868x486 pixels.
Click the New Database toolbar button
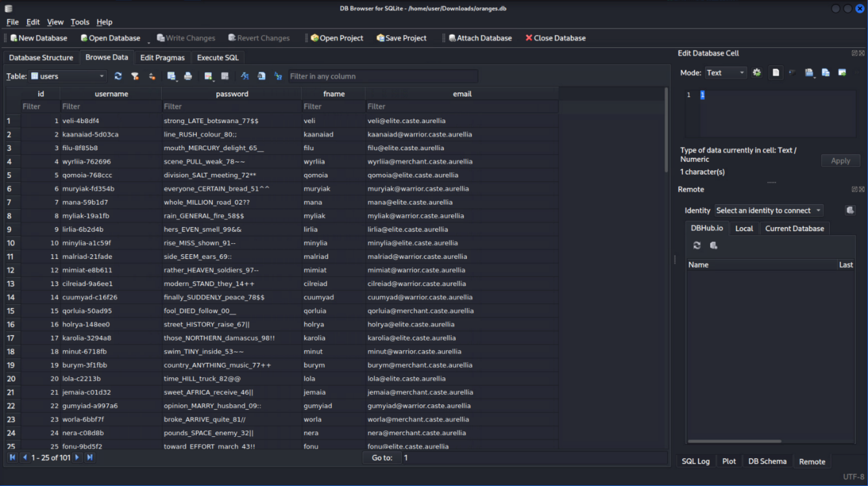point(39,38)
